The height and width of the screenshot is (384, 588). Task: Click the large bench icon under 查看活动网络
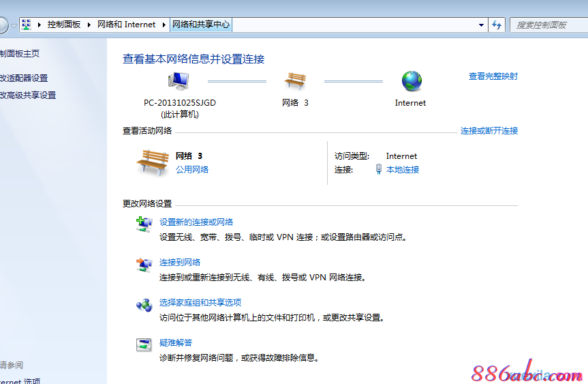tap(152, 162)
